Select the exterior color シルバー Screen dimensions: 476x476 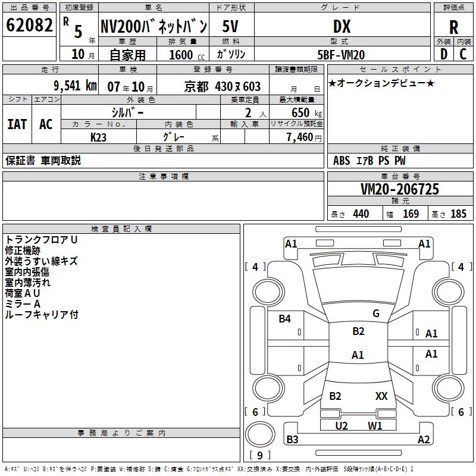127,112
